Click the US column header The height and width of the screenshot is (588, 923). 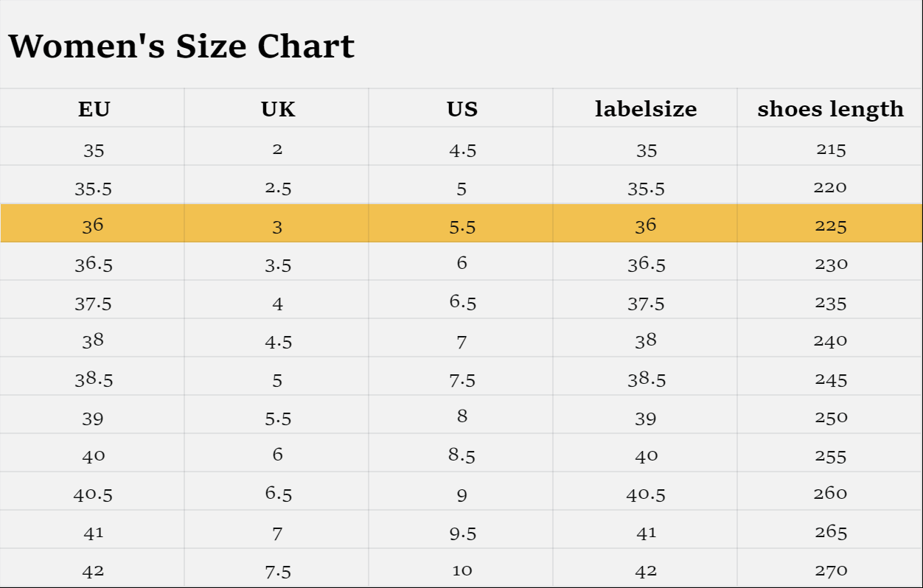(462, 109)
